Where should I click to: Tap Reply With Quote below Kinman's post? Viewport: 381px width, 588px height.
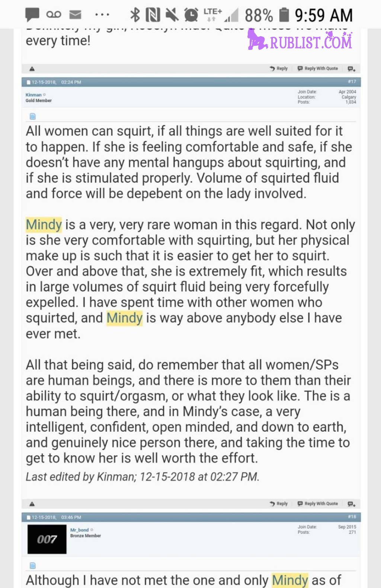pos(318,504)
